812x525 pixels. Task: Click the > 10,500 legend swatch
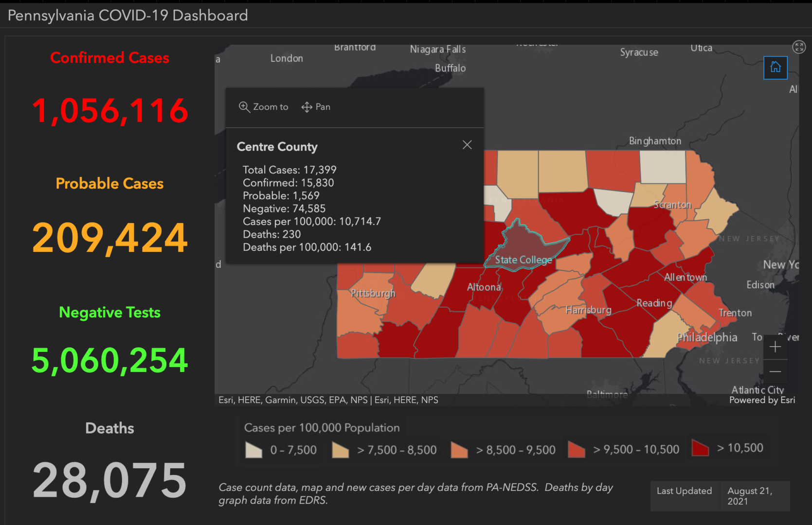click(x=700, y=448)
